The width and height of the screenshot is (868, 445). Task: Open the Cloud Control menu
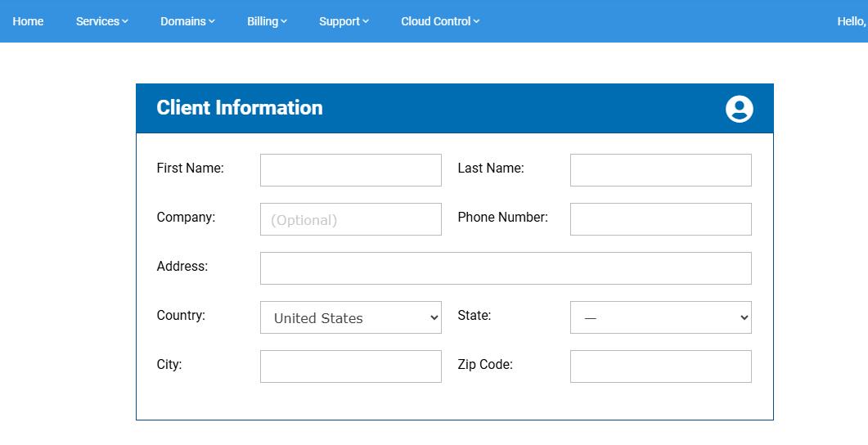pos(440,21)
